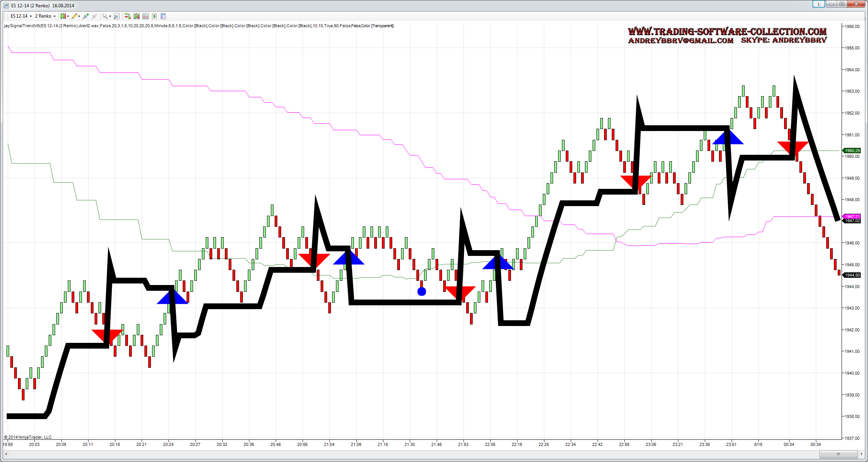868x462 pixels.
Task: Click the zoom out magnifier icon
Action: tap(95, 16)
